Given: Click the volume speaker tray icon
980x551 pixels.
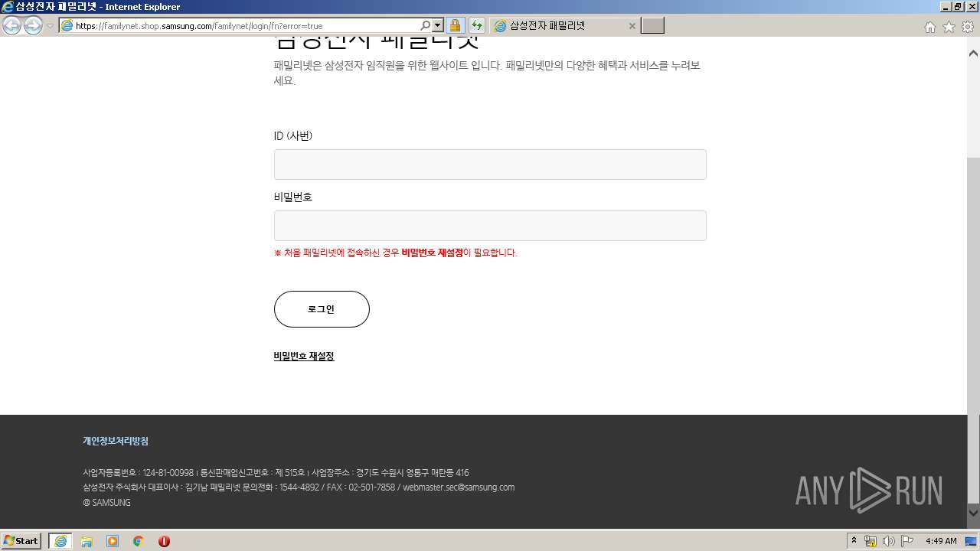Looking at the screenshot, I should tap(888, 541).
